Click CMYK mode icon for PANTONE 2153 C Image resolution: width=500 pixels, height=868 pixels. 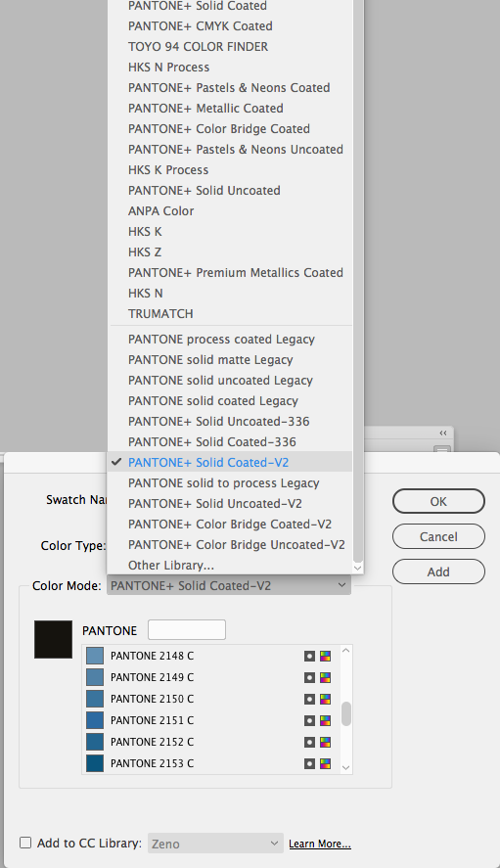click(x=325, y=764)
